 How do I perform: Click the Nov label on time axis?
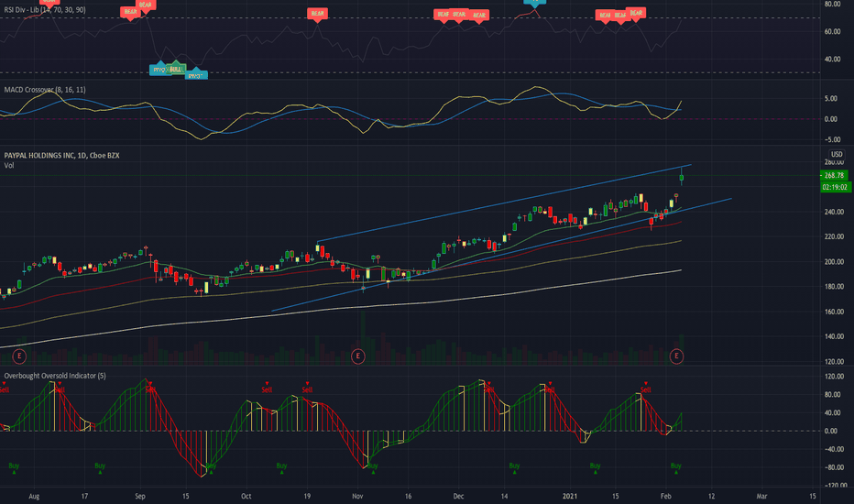357,496
